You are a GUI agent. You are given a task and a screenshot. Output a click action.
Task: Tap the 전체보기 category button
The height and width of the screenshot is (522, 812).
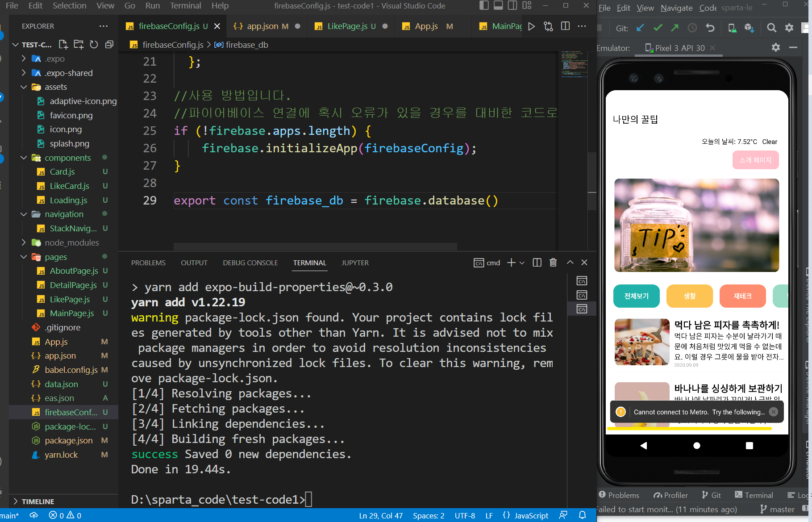636,296
